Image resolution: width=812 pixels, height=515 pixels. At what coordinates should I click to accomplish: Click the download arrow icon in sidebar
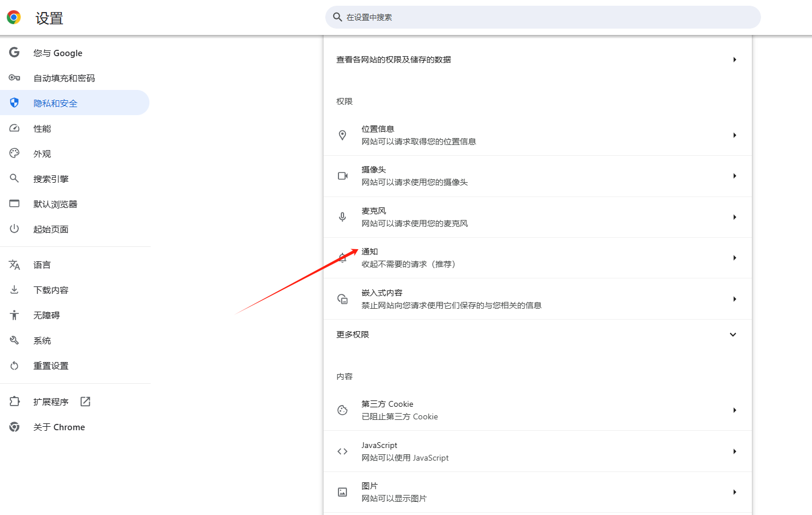[14, 290]
